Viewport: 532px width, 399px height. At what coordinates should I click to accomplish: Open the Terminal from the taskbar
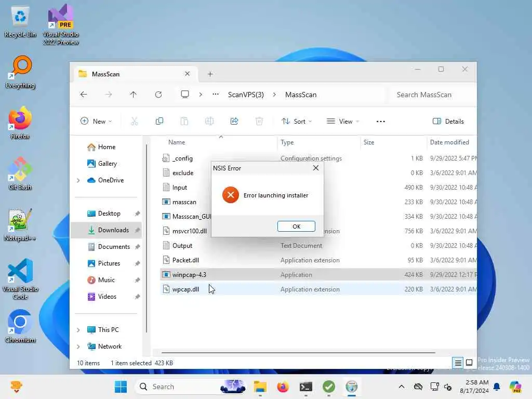(x=305, y=387)
